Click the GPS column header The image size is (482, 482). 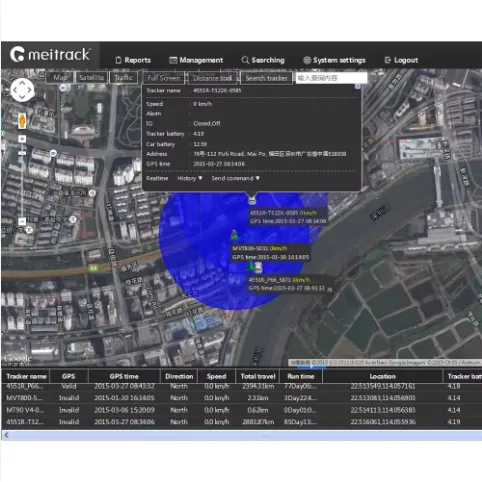[x=69, y=376]
